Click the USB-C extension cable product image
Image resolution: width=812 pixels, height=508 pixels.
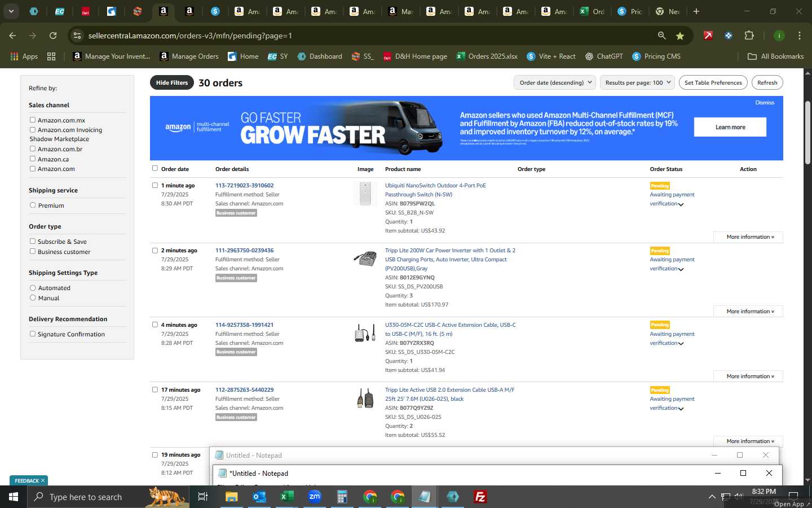(365, 333)
